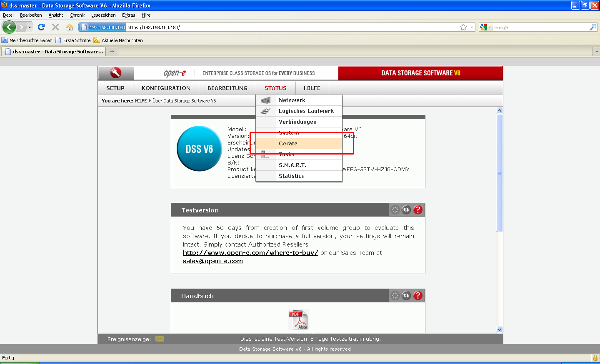Screen dimensions: 600x364
Task: Open the STATUS navigation tab
Action: [x=275, y=88]
